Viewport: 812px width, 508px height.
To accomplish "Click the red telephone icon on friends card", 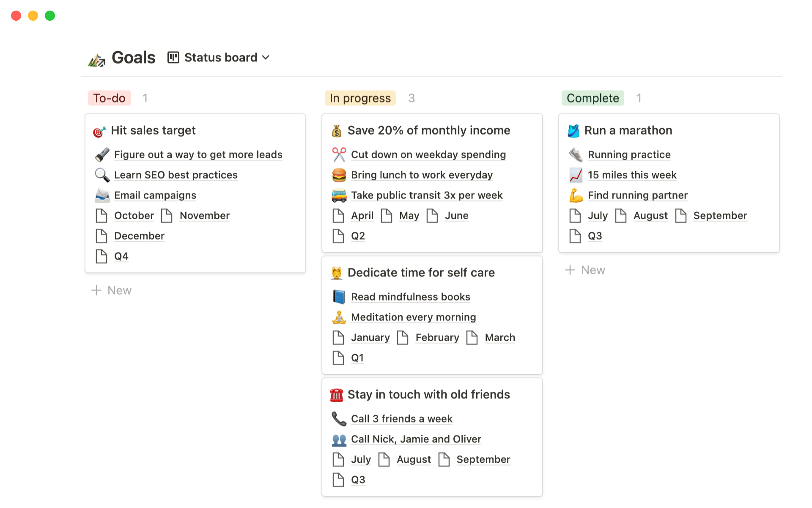I will click(336, 395).
